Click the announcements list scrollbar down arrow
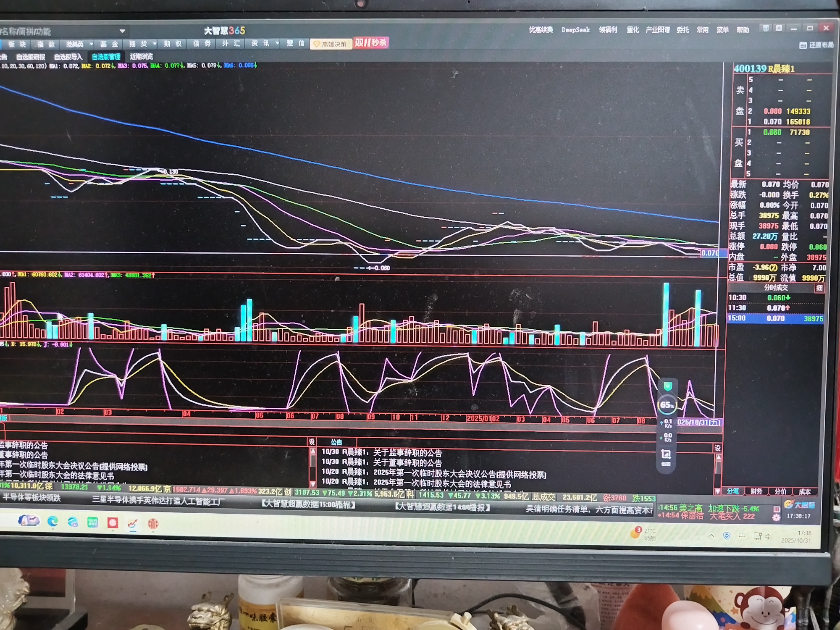This screenshot has width=840, height=630. pos(312,484)
